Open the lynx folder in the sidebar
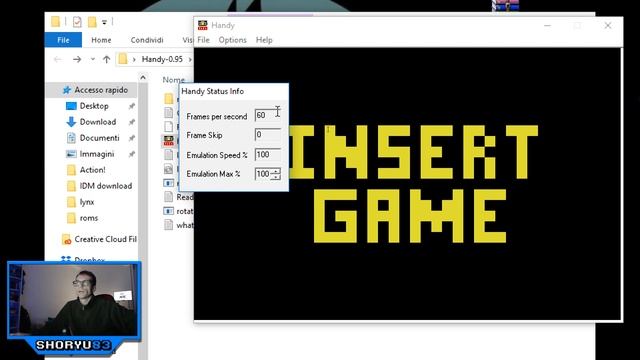 (x=87, y=202)
